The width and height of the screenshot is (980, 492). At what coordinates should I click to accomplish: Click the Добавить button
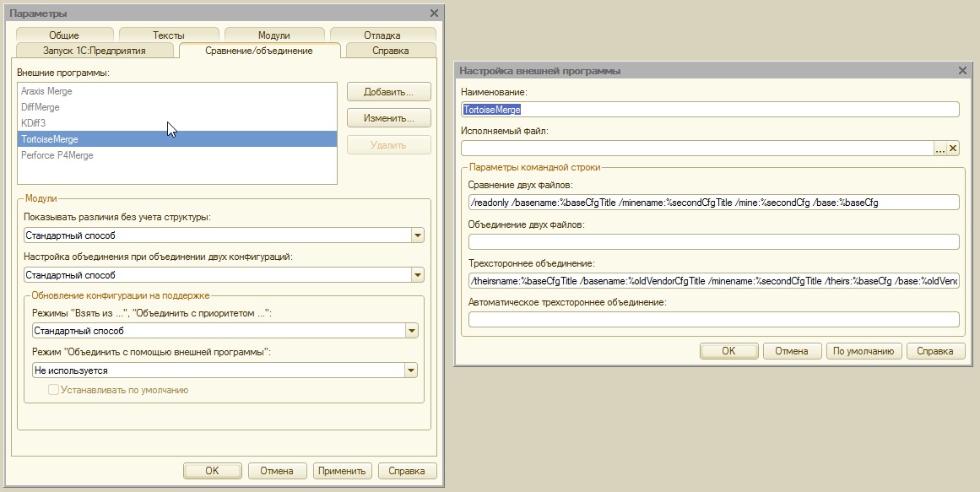click(x=388, y=92)
